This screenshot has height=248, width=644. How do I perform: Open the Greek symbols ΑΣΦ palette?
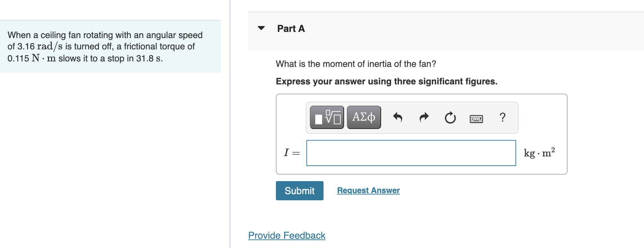point(364,117)
